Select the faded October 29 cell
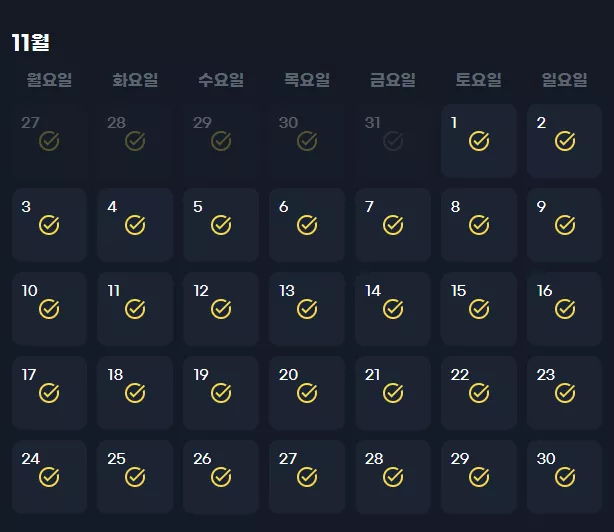 point(221,141)
